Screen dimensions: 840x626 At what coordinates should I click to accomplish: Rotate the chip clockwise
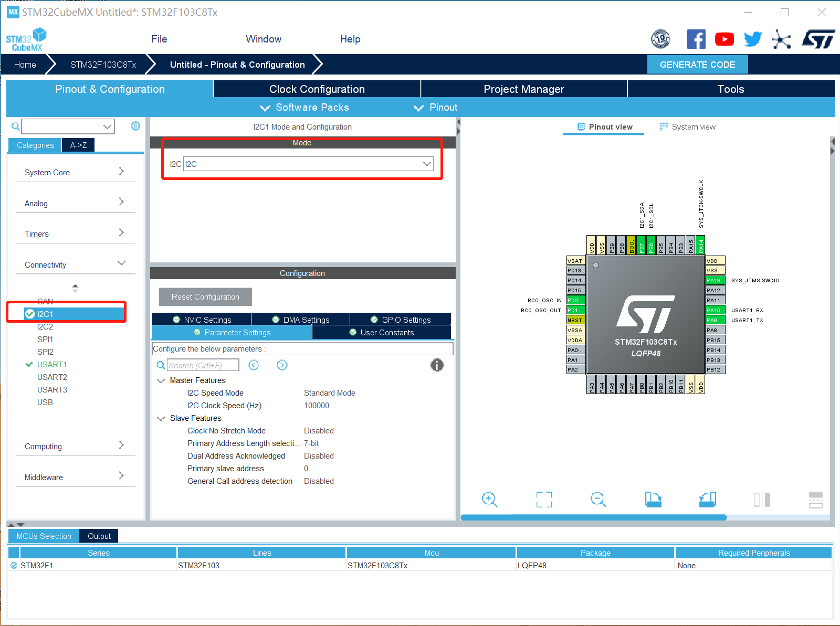[653, 499]
